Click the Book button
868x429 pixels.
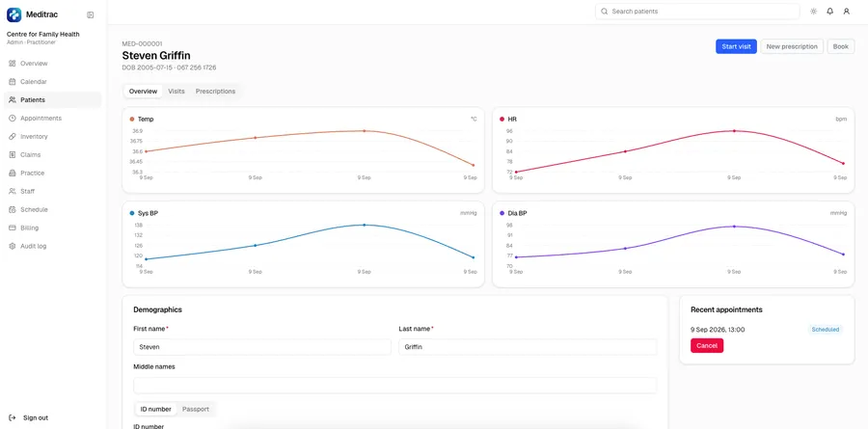840,46
